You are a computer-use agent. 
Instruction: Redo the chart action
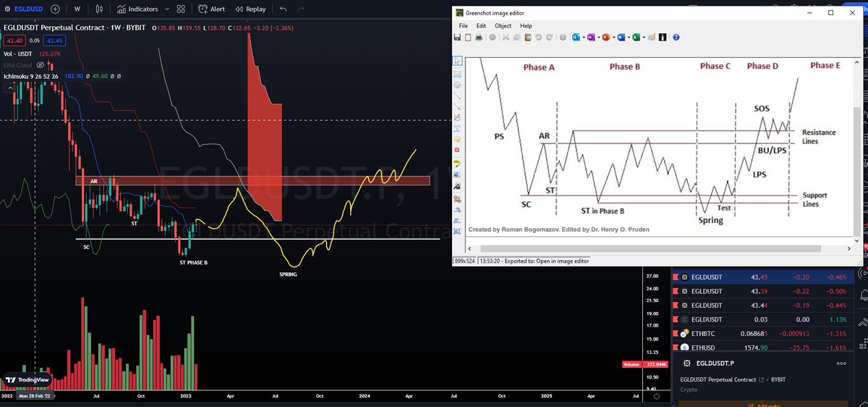click(300, 9)
